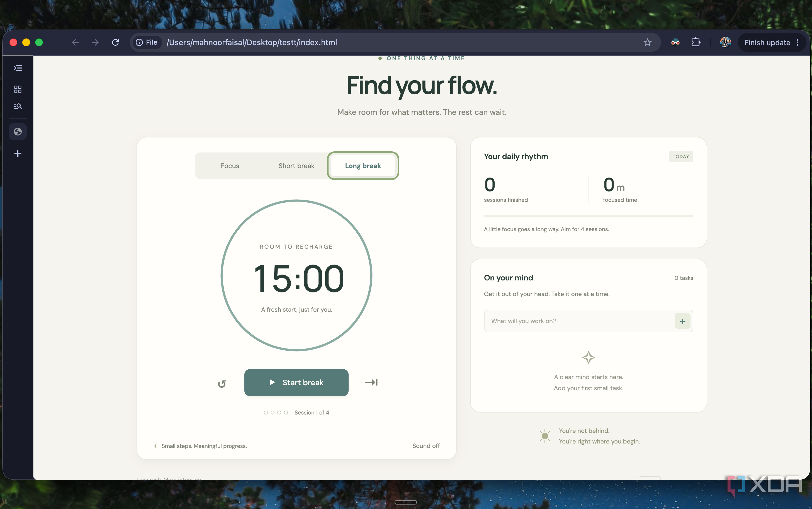Click the Small steps. Meaningful progress. text
Screen dimensions: 812x509
[204, 446]
